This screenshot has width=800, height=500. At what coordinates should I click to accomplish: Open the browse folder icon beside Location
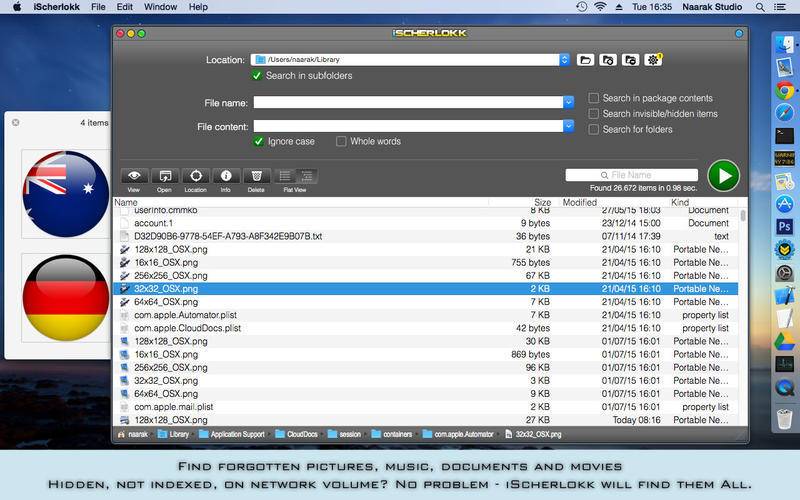point(585,60)
